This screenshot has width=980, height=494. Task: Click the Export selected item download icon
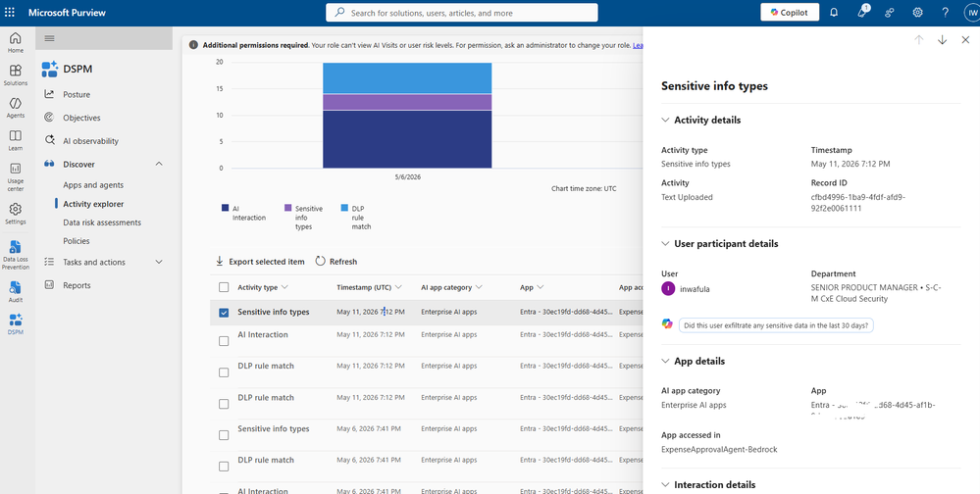pyautogui.click(x=220, y=261)
